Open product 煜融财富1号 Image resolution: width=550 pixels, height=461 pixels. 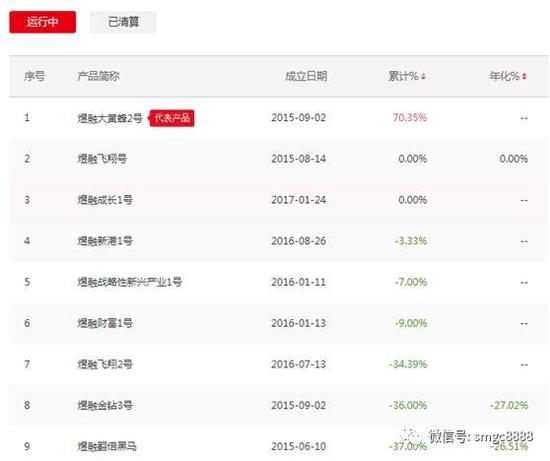click(x=105, y=323)
